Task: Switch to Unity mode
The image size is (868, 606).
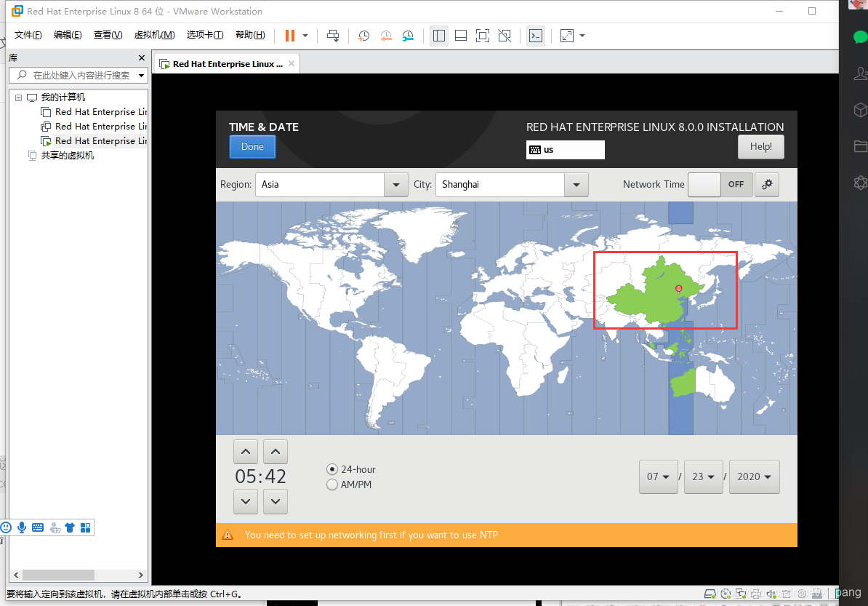Action: click(505, 36)
